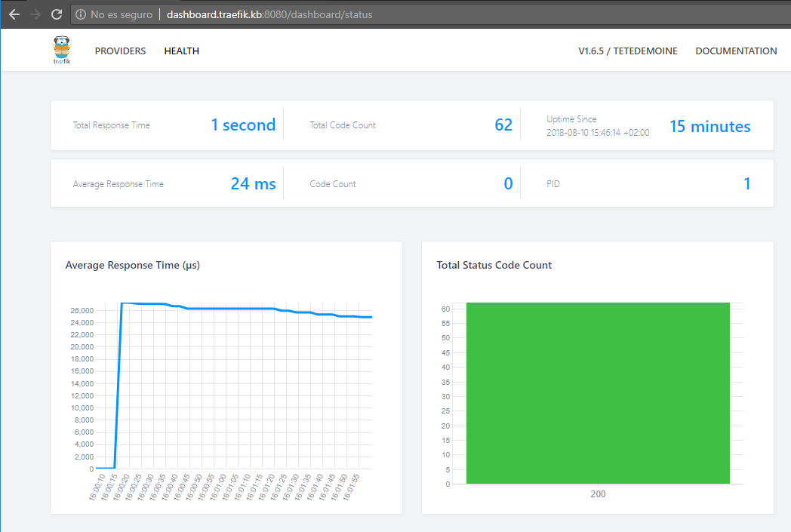Click the 'PID' label

pyautogui.click(x=553, y=184)
